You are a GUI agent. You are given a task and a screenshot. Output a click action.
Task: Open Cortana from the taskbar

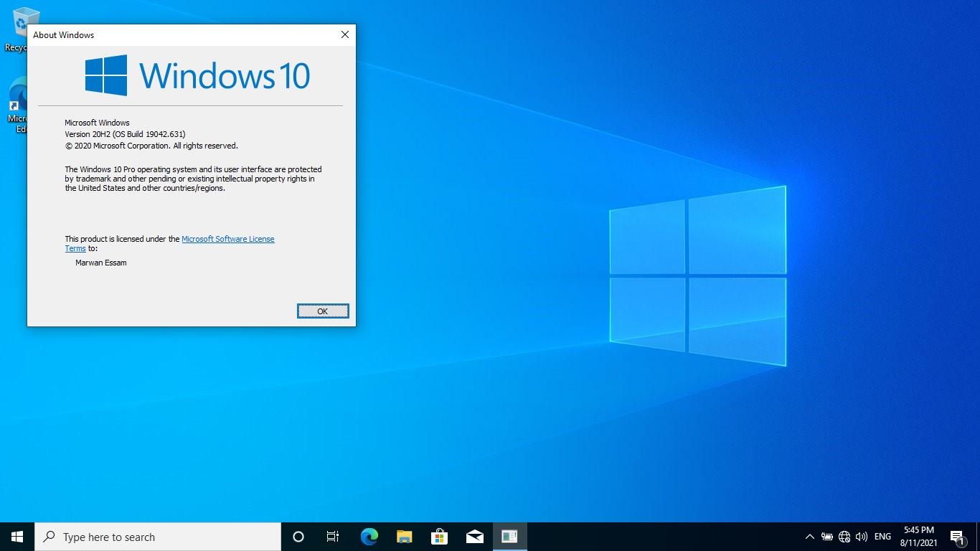click(298, 537)
